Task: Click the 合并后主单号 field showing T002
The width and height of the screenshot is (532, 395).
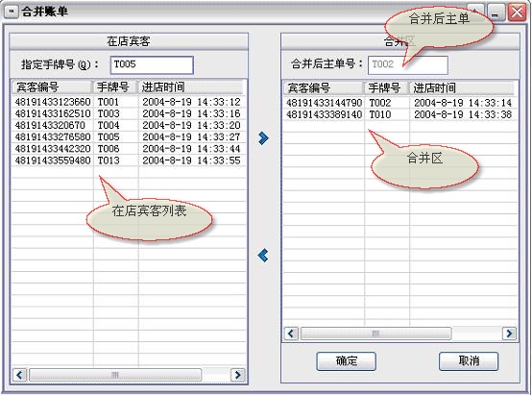Action: pos(408,64)
